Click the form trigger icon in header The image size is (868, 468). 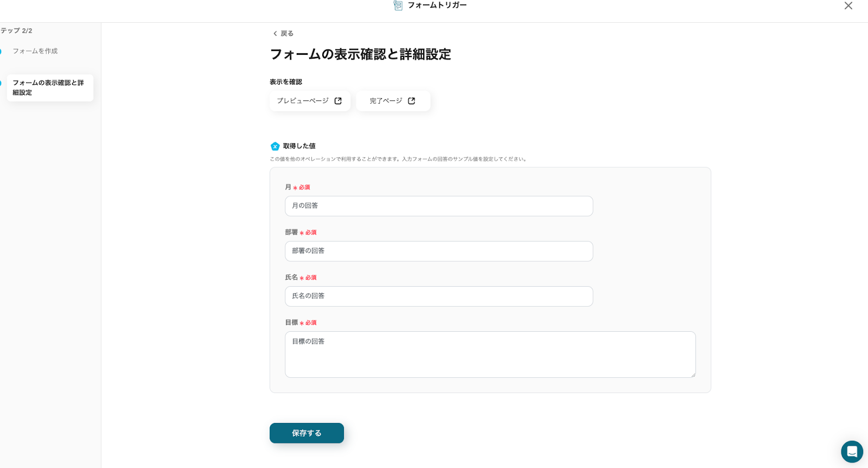(x=398, y=5)
